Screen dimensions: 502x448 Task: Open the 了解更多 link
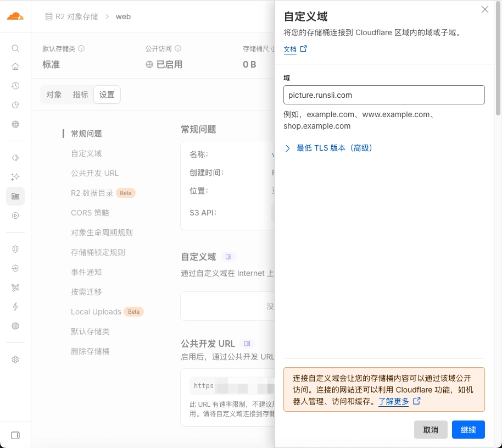point(394,401)
